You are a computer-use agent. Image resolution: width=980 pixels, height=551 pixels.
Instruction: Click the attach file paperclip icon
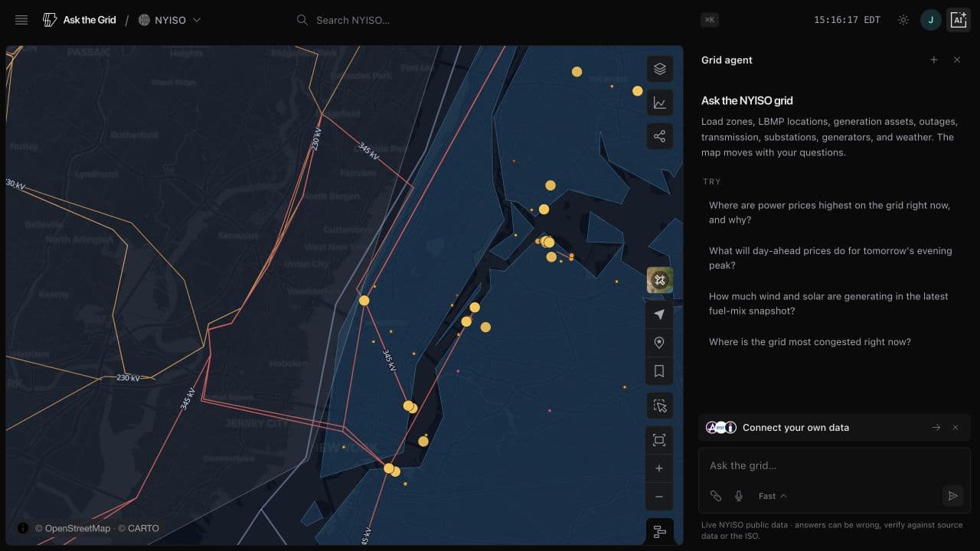(x=715, y=496)
